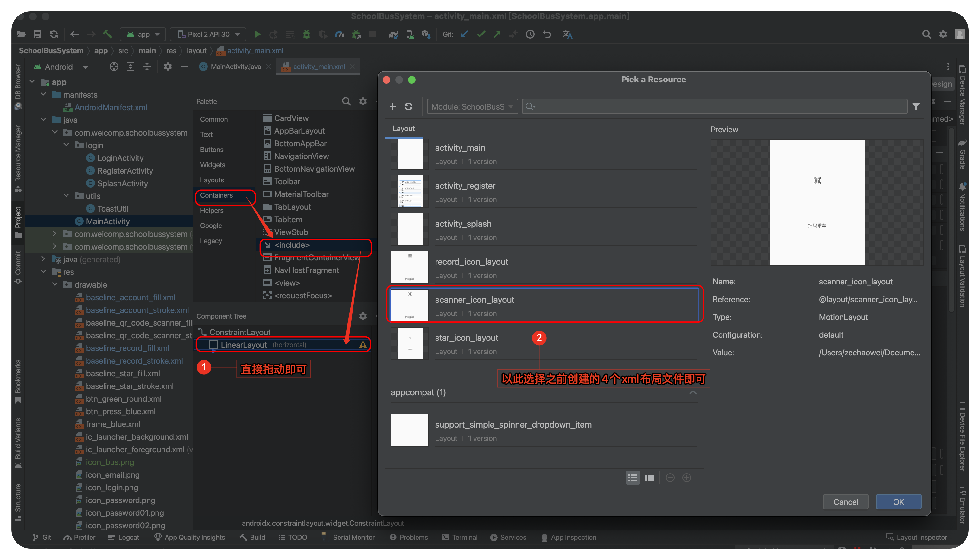This screenshot has width=980, height=560.
Task: Click the filter funnel icon in dialog
Action: (x=916, y=106)
